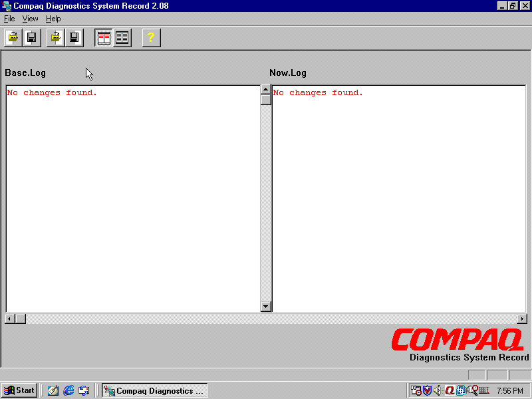The height and width of the screenshot is (399, 532).
Task: Restore down the Compaq Diagnostics window
Action: (513, 6)
